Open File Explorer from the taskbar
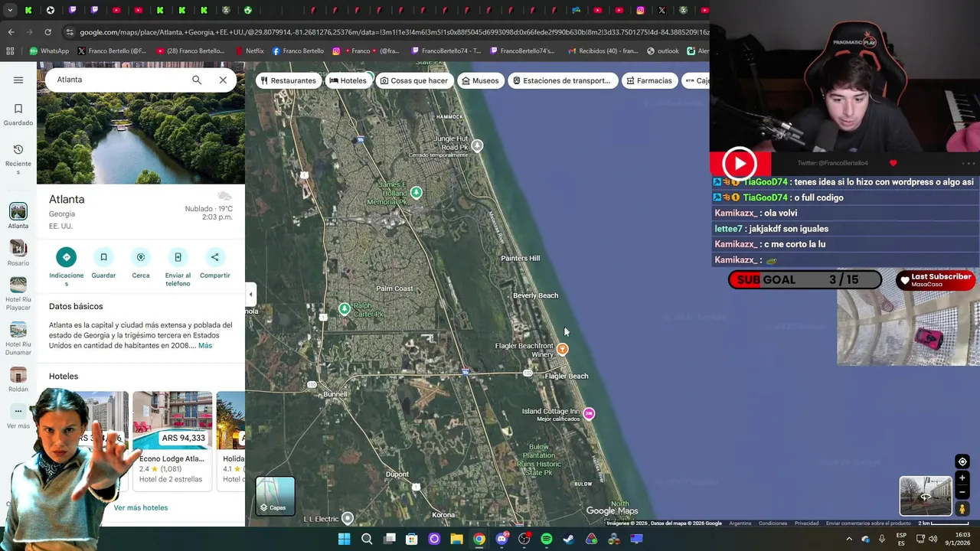Image resolution: width=980 pixels, height=551 pixels. point(456,539)
